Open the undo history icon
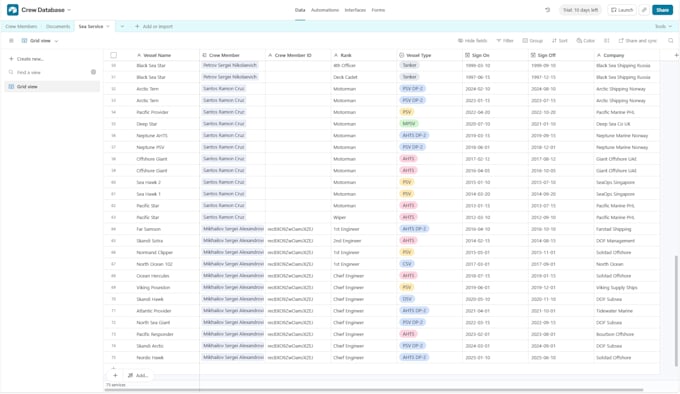The width and height of the screenshot is (680, 394). (x=547, y=10)
